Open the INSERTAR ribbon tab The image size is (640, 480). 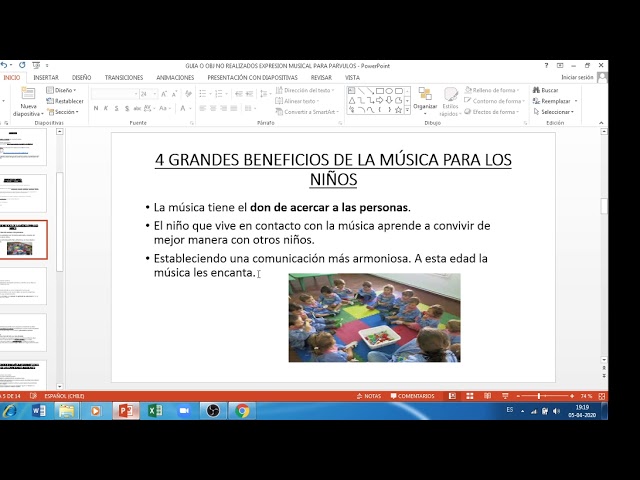46,78
